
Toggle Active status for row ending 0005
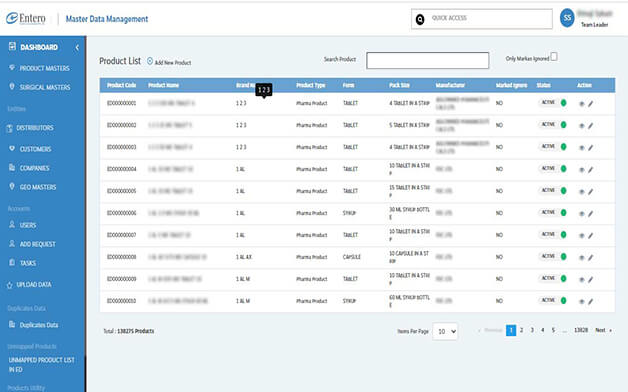coord(553,191)
